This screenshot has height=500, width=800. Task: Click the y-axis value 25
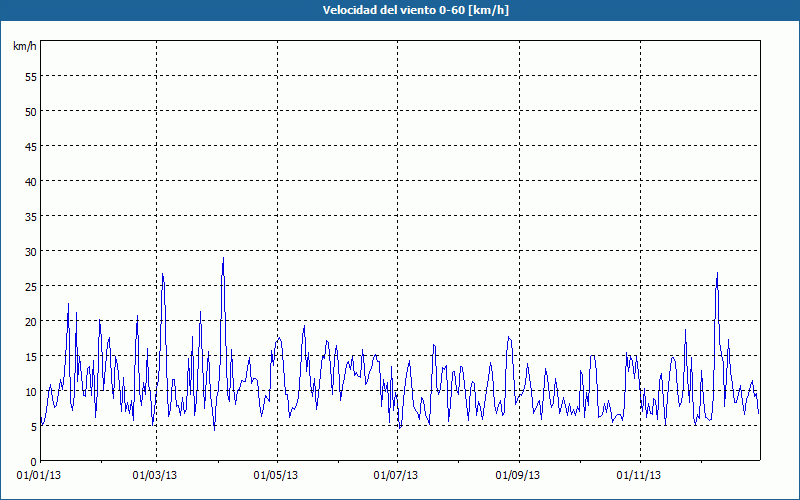31,287
